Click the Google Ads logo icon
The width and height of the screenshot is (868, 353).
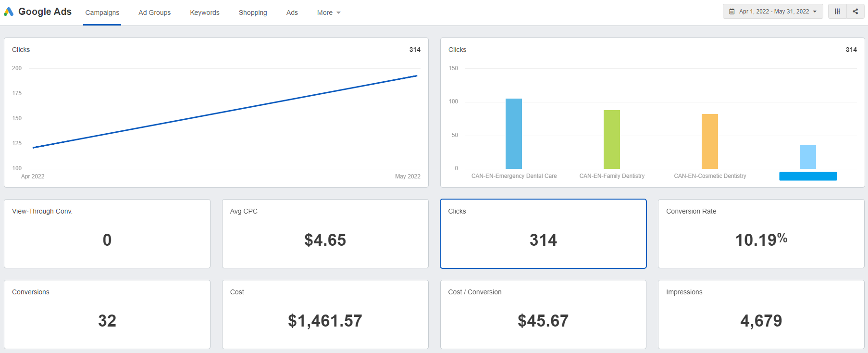9,12
